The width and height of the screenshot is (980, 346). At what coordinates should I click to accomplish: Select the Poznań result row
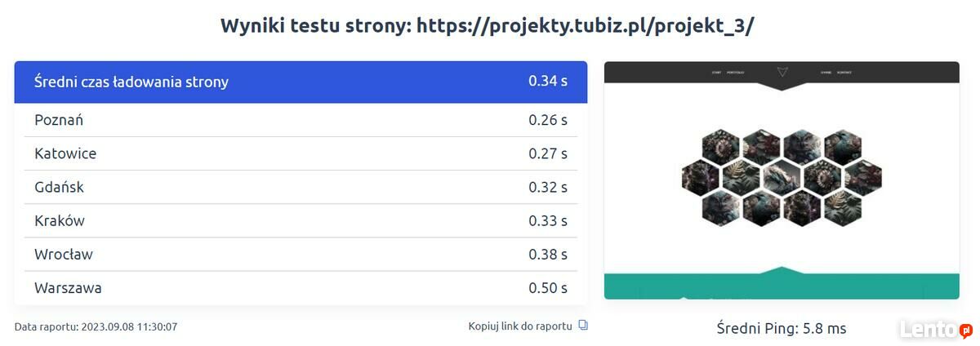(301, 120)
